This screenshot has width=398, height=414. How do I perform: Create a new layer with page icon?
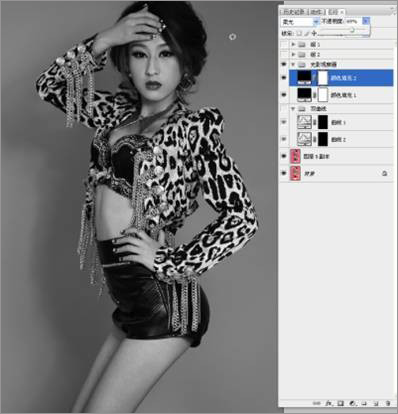376,403
